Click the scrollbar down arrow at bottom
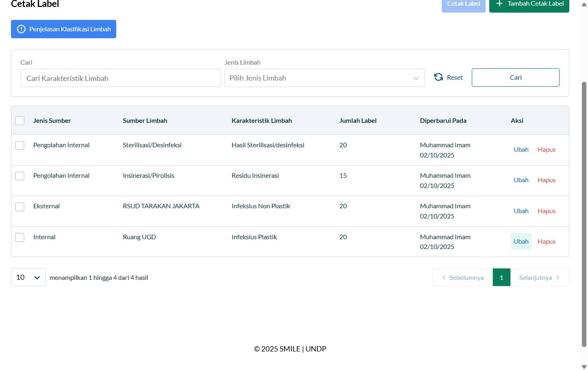Image resolution: width=588 pixels, height=371 pixels. (584, 367)
